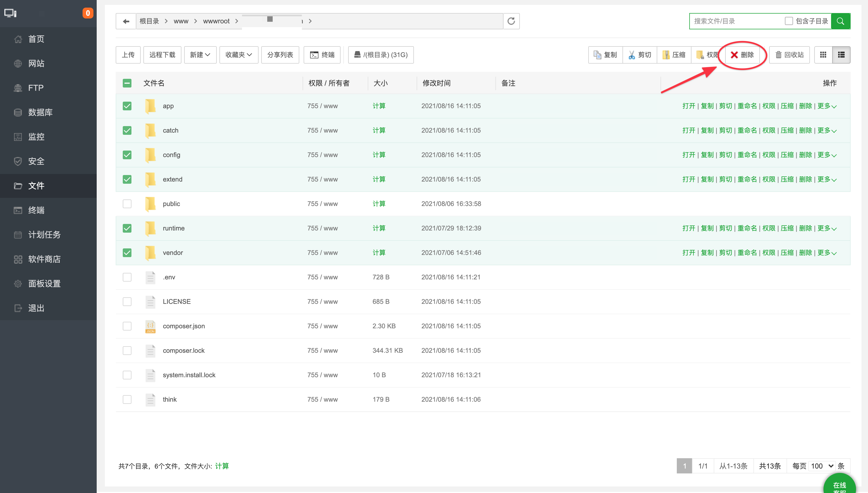Click the orange notification badge 0
The width and height of the screenshot is (868, 493).
pyautogui.click(x=88, y=13)
